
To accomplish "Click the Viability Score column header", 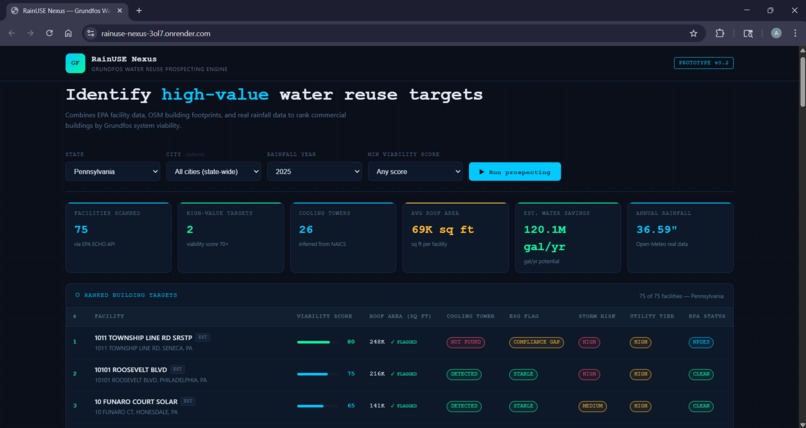I will click(324, 317).
